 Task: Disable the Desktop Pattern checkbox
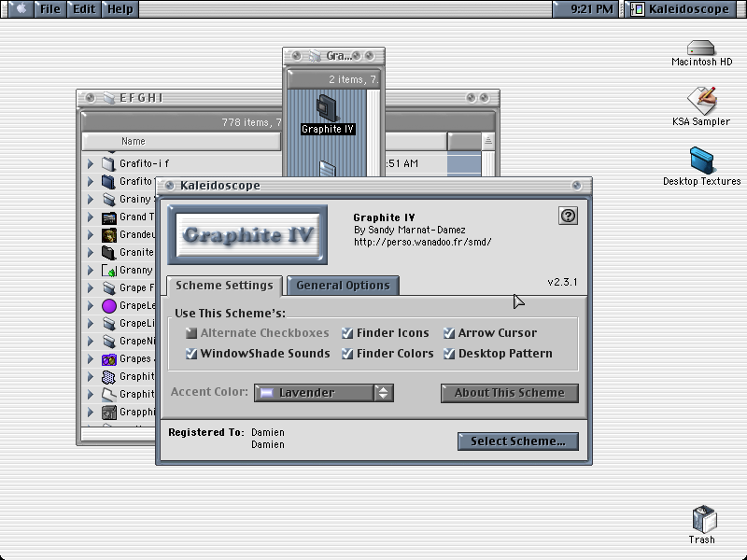(449, 354)
